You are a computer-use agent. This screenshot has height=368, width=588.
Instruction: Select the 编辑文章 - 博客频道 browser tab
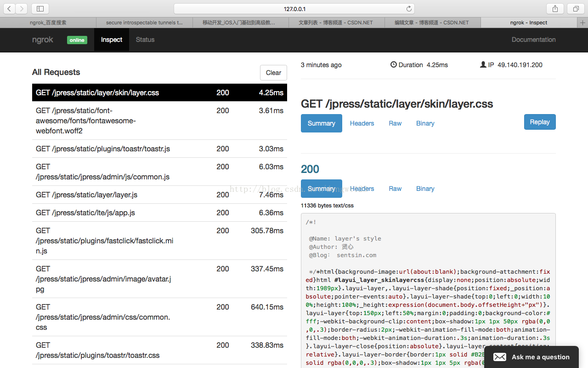pyautogui.click(x=433, y=23)
